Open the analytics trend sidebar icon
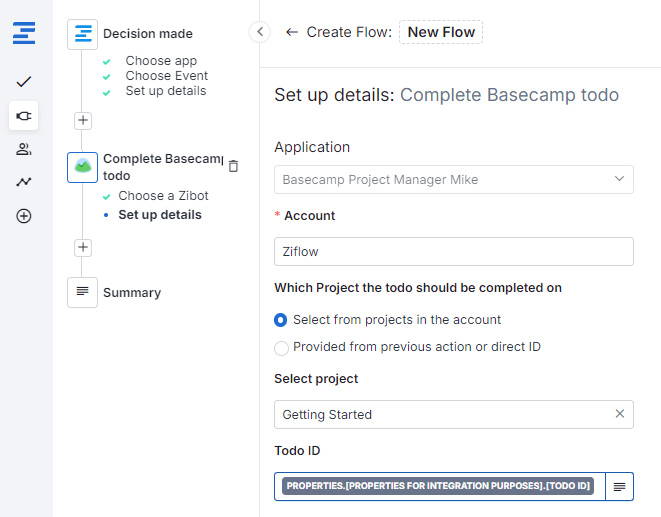 [x=24, y=182]
